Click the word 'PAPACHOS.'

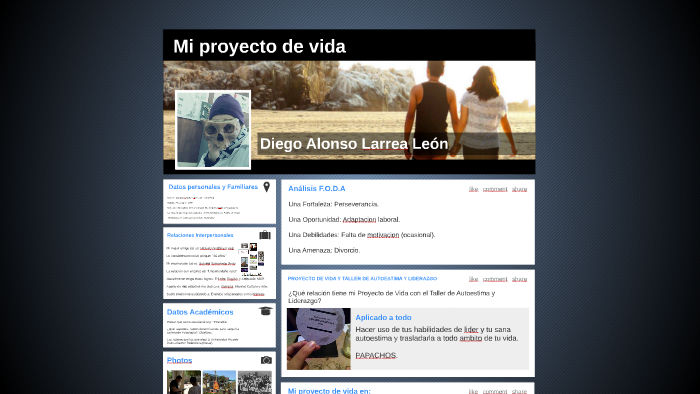[x=376, y=355]
